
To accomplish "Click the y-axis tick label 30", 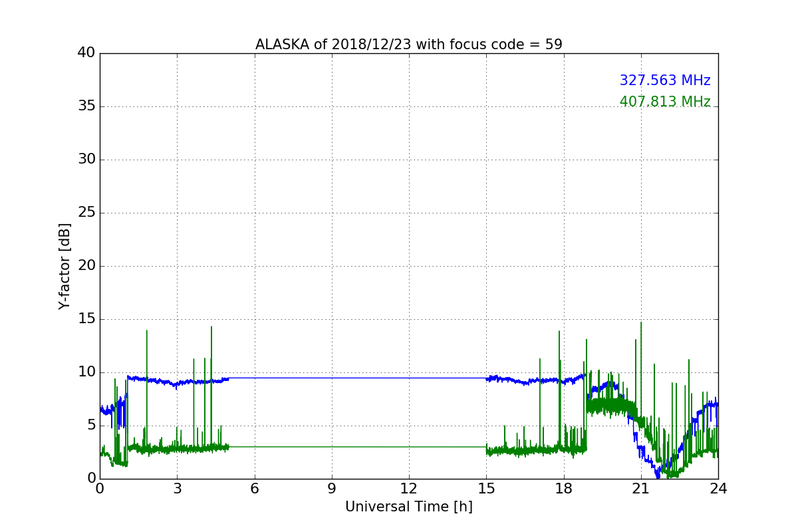I will 86,160.
